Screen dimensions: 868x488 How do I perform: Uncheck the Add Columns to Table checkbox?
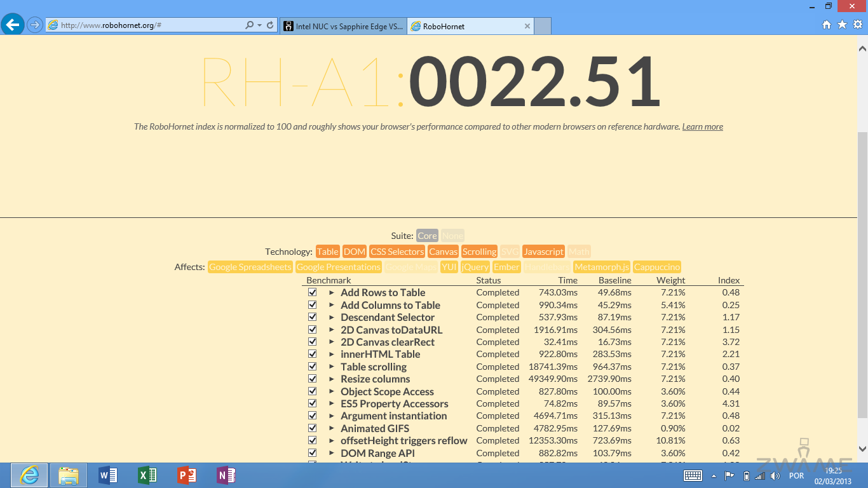coord(312,305)
